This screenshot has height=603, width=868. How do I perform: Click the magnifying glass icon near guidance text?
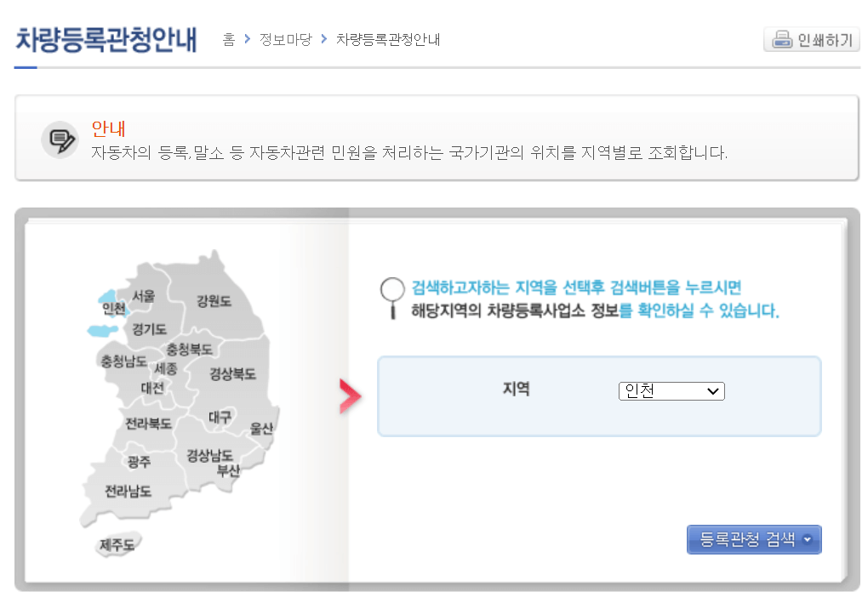tap(391, 289)
